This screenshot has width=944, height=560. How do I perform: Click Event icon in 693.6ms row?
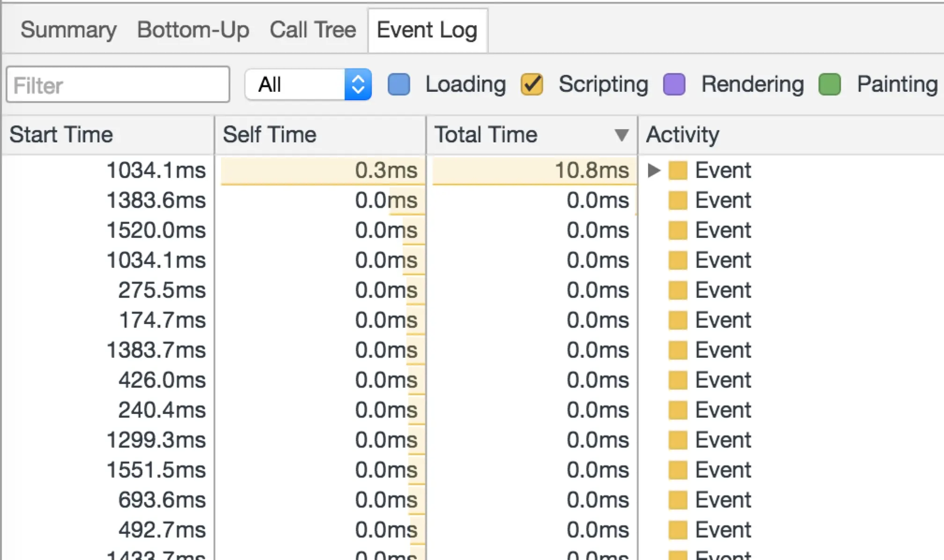point(678,500)
